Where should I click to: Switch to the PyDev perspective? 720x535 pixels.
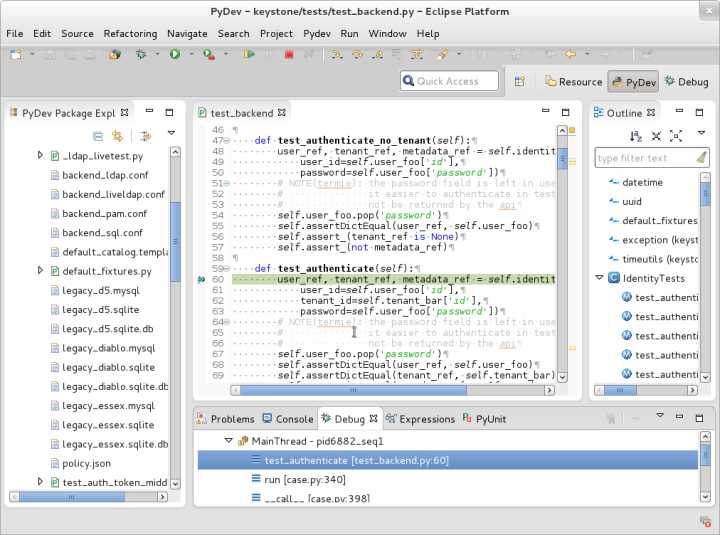point(632,82)
